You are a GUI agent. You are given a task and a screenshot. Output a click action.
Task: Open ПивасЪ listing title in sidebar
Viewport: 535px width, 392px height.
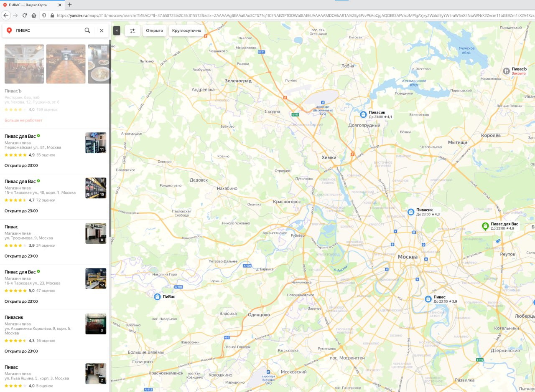(13, 91)
